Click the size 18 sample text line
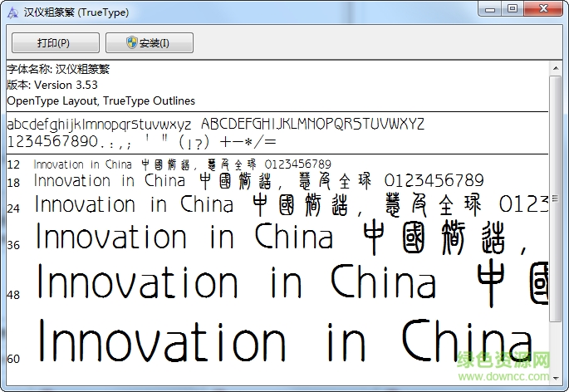The width and height of the screenshot is (569, 392). point(258,181)
